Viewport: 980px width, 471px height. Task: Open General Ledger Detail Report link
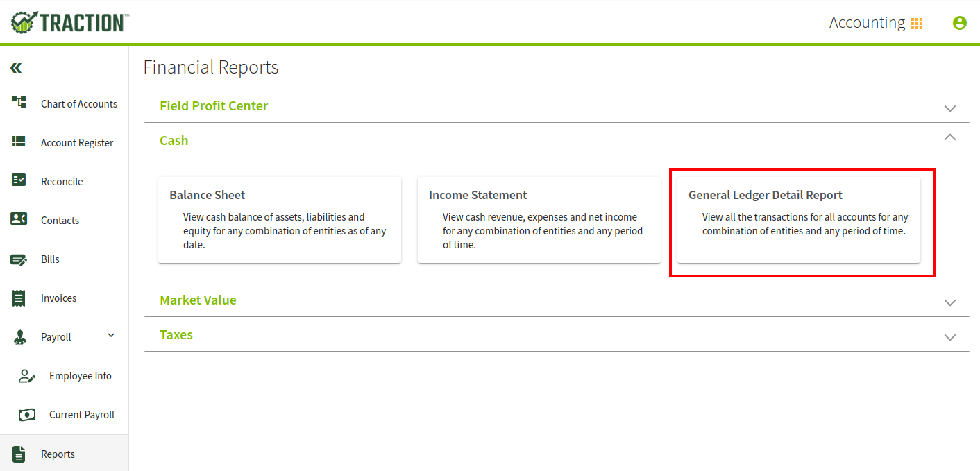[x=766, y=195]
